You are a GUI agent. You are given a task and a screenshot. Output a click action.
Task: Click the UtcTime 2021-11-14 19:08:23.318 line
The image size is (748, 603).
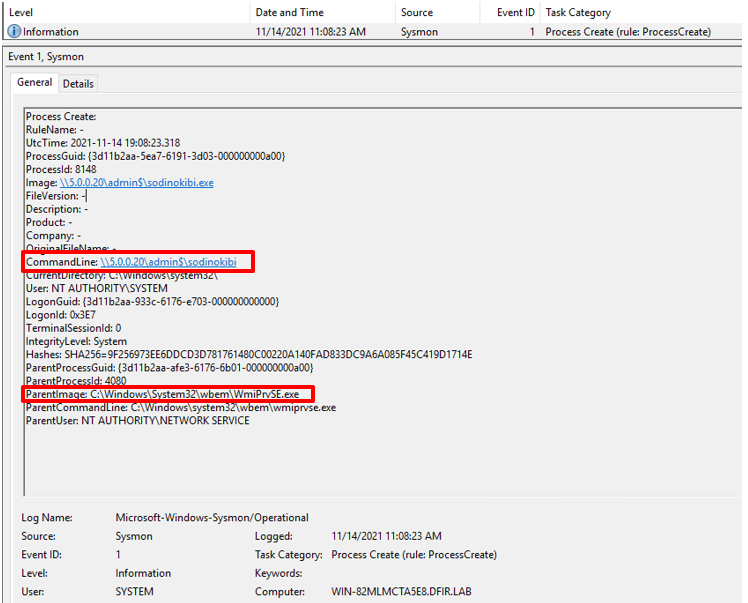coord(103,143)
